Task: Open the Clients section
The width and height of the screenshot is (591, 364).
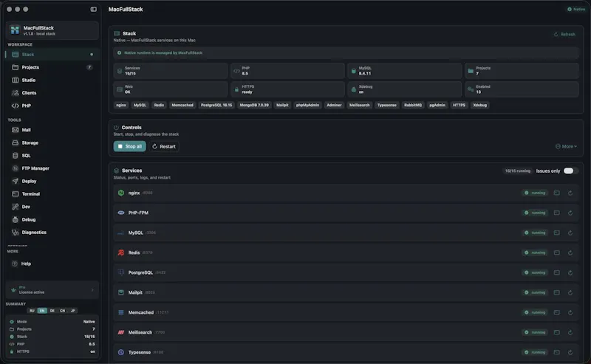Action: coord(52,93)
